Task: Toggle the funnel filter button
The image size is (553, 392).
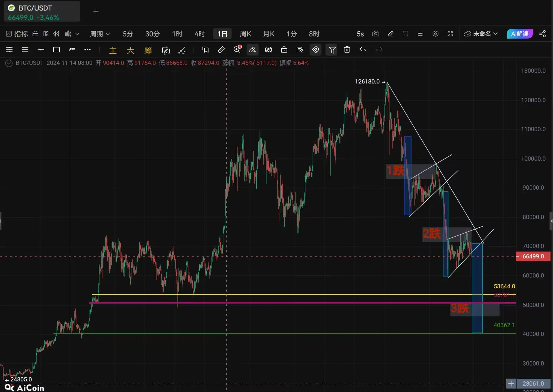Action: [x=332, y=50]
